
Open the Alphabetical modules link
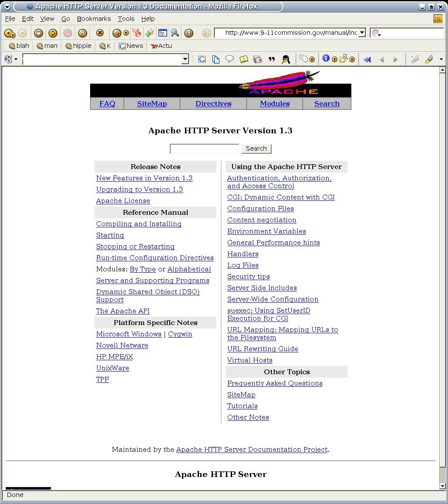point(189,269)
